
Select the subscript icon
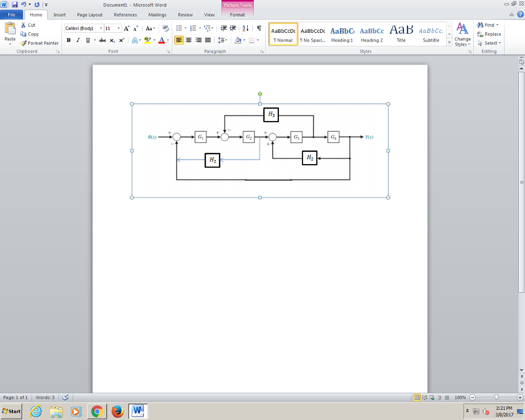[x=112, y=39]
